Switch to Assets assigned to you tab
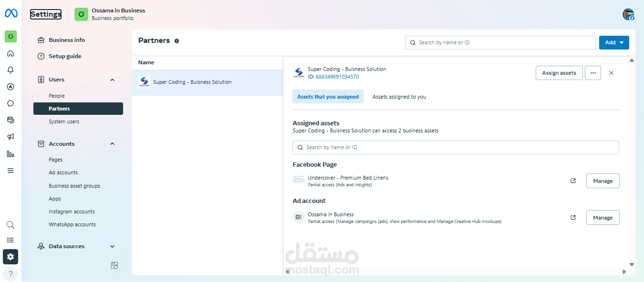 point(399,97)
